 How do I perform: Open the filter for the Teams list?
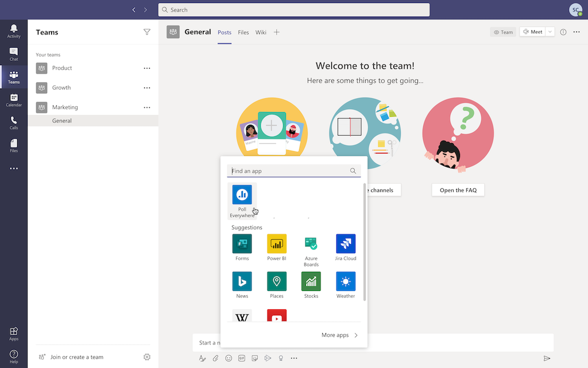tap(147, 32)
